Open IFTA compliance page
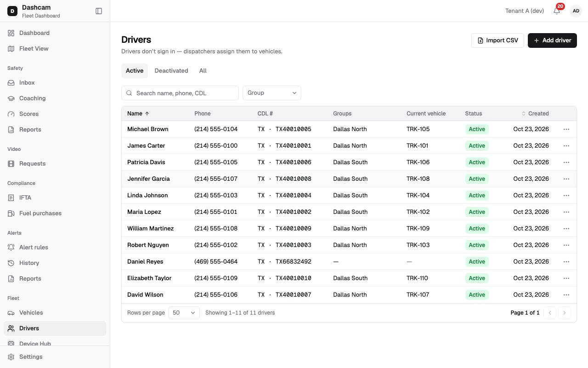 pyautogui.click(x=55, y=198)
